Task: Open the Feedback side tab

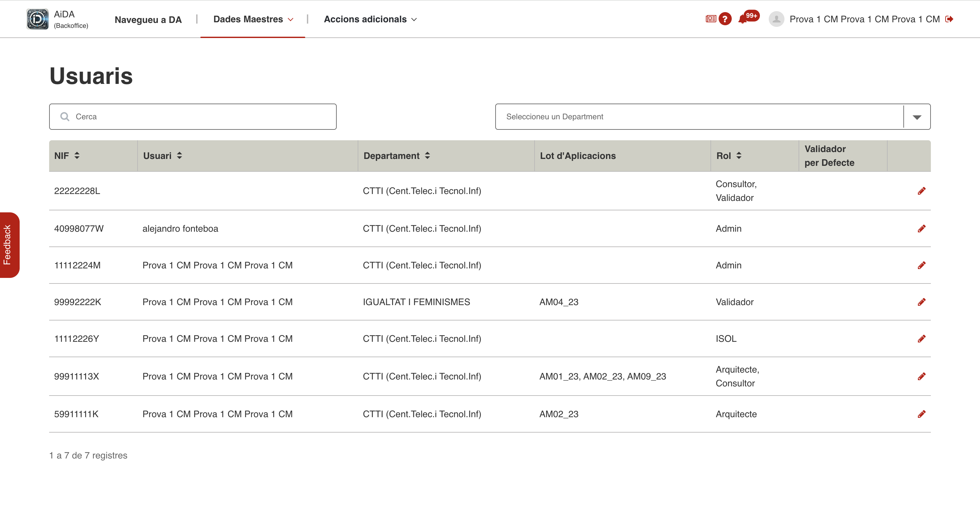Action: (9, 245)
